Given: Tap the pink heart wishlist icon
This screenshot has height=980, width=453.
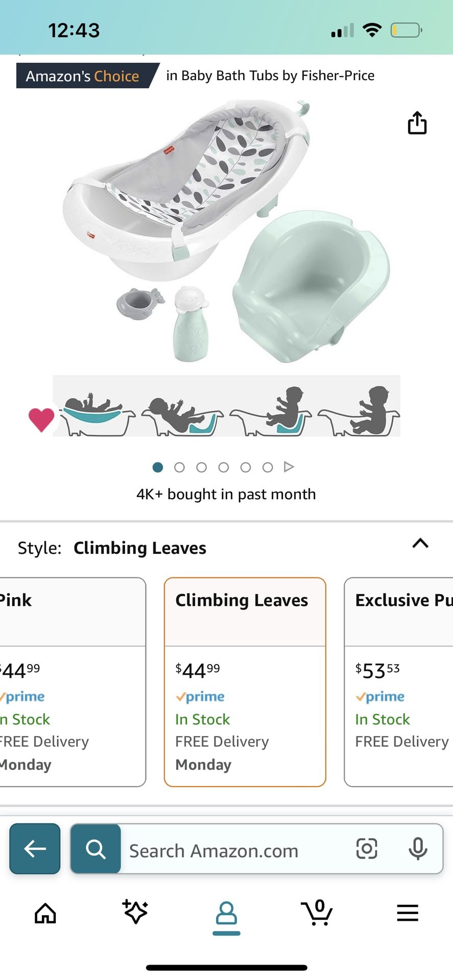Looking at the screenshot, I should click(x=41, y=420).
